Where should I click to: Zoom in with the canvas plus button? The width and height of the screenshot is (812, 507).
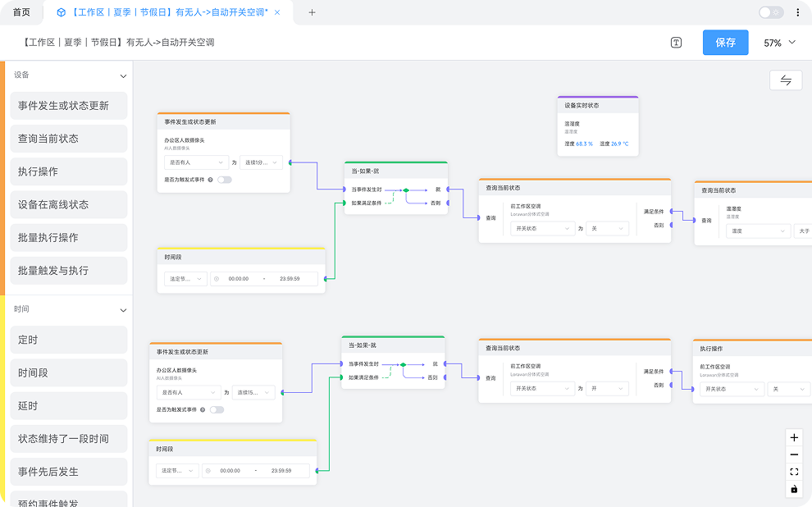click(x=794, y=438)
